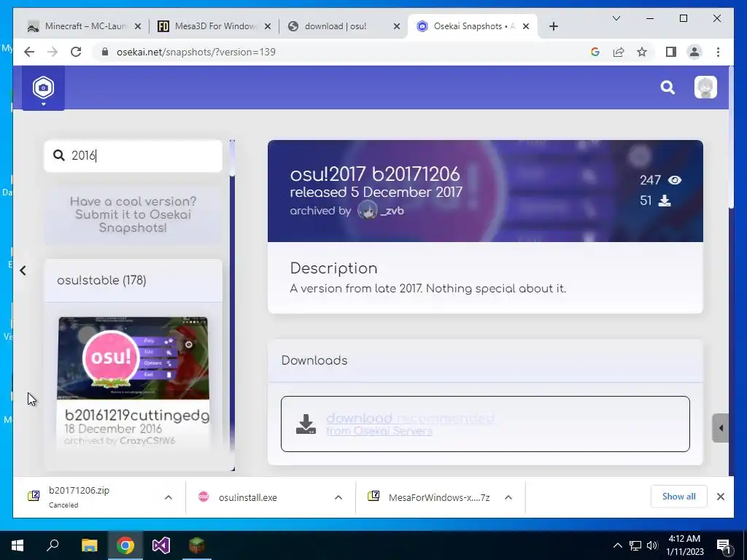Click the Chrome taskbar icon

[x=125, y=545]
